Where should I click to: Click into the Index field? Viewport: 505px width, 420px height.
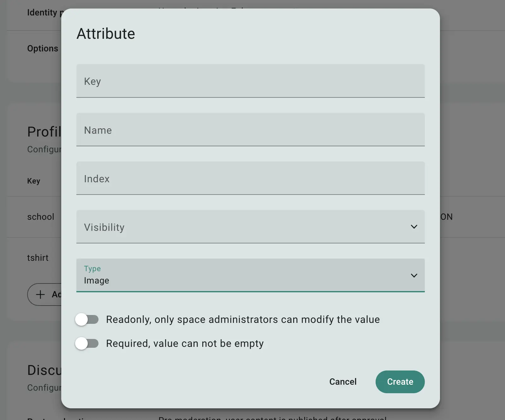point(250,178)
